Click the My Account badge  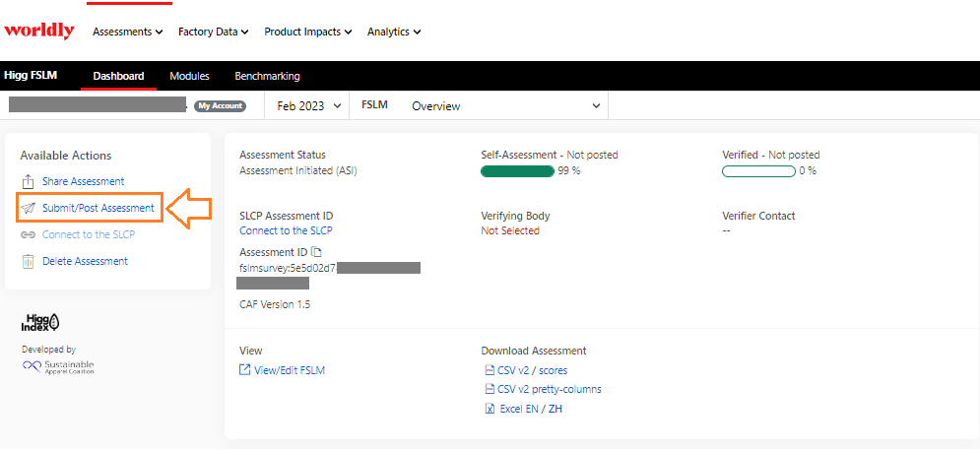pos(220,106)
